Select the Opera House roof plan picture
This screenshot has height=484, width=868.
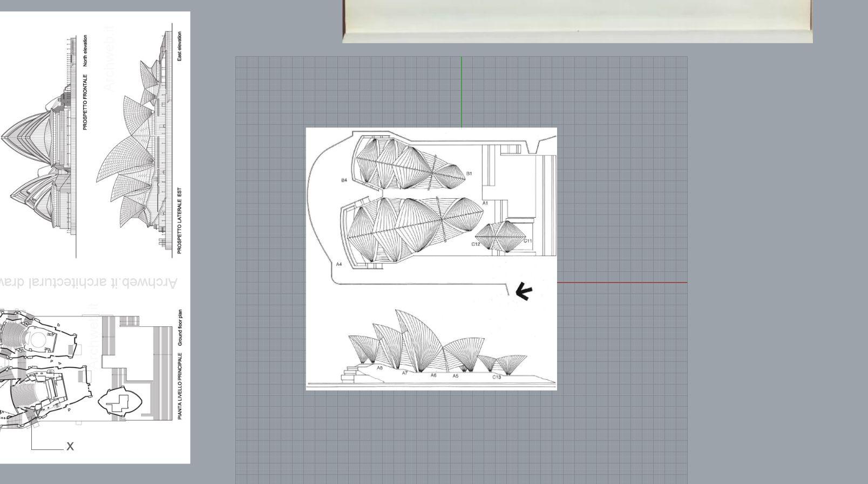click(x=431, y=258)
